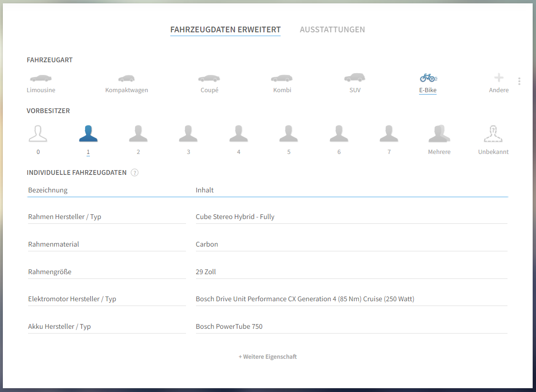The height and width of the screenshot is (392, 536).
Task: Switch to Fahrzeugdaten Erweitert tab
Action: [225, 30]
